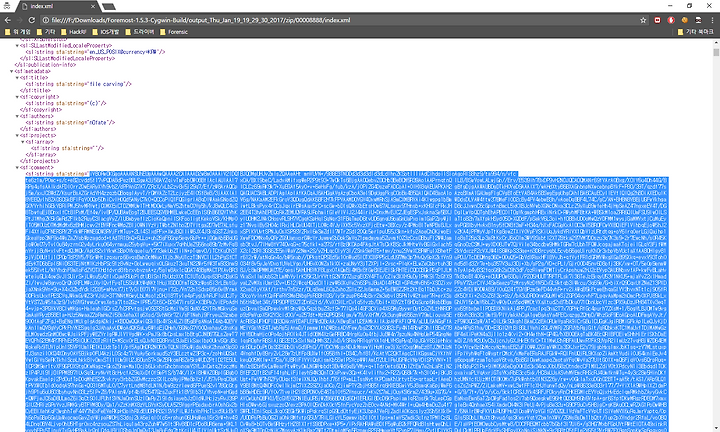Collapse the sf:authors node
Viewport: 720px width, 432px height.
[17, 117]
